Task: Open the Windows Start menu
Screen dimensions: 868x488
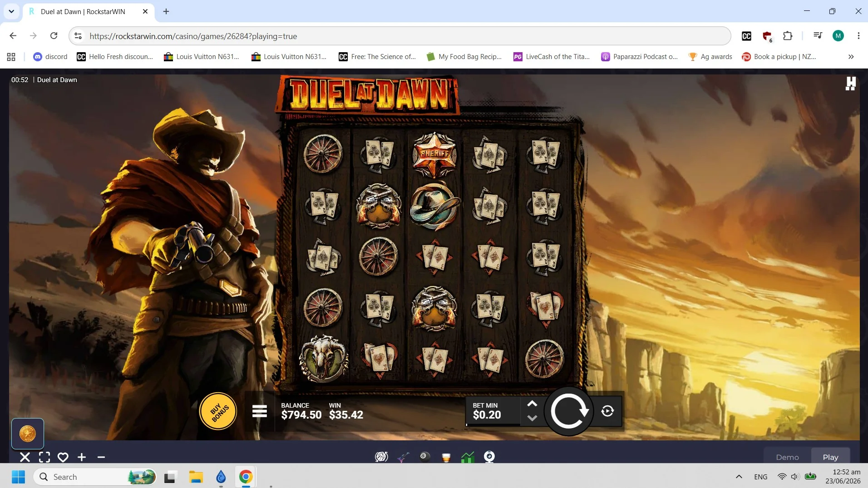Action: click(x=18, y=477)
